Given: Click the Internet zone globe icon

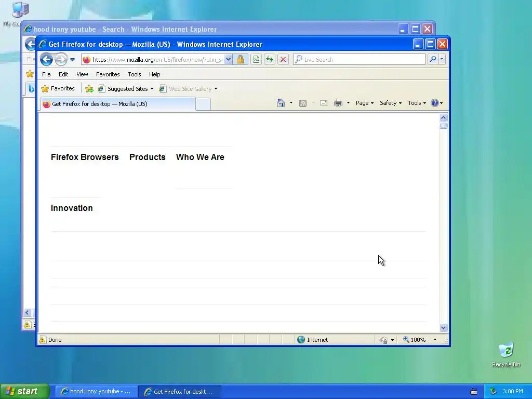Looking at the screenshot, I should tap(301, 340).
